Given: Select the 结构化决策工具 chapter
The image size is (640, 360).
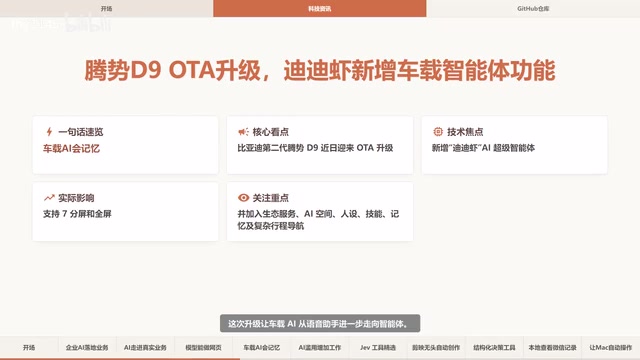Looking at the screenshot, I should point(494,347).
